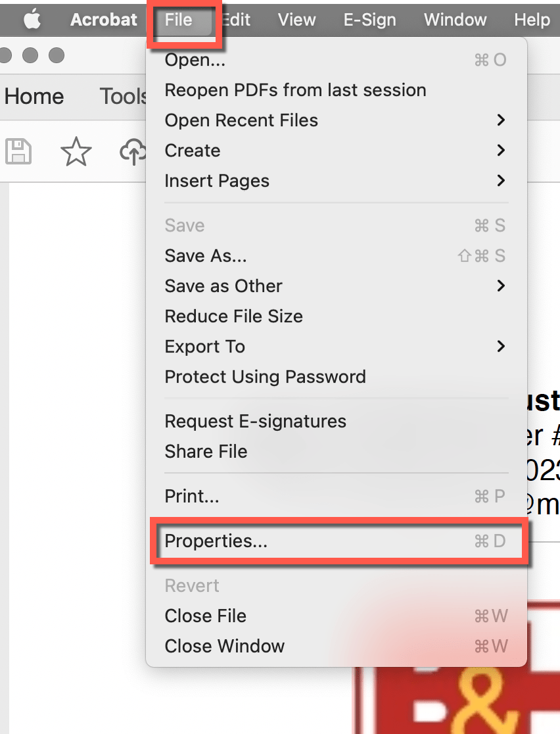The width and height of the screenshot is (560, 734).
Task: Select Properties from the File menu
Action: point(216,541)
